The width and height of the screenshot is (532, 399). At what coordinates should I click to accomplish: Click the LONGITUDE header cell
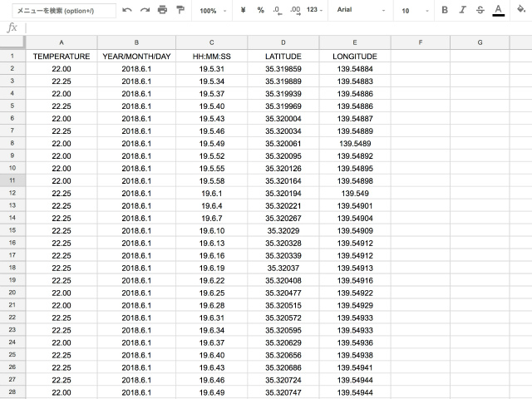[355, 56]
